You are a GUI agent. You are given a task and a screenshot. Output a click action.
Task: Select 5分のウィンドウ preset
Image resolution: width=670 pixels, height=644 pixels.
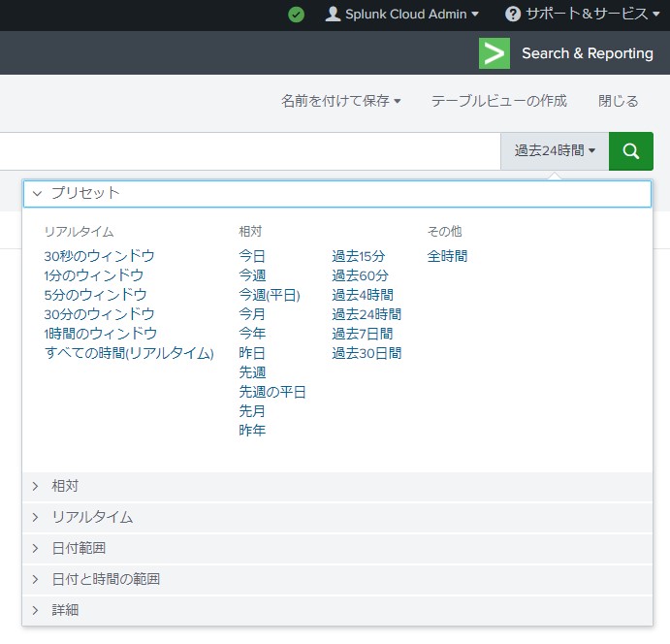(95, 295)
